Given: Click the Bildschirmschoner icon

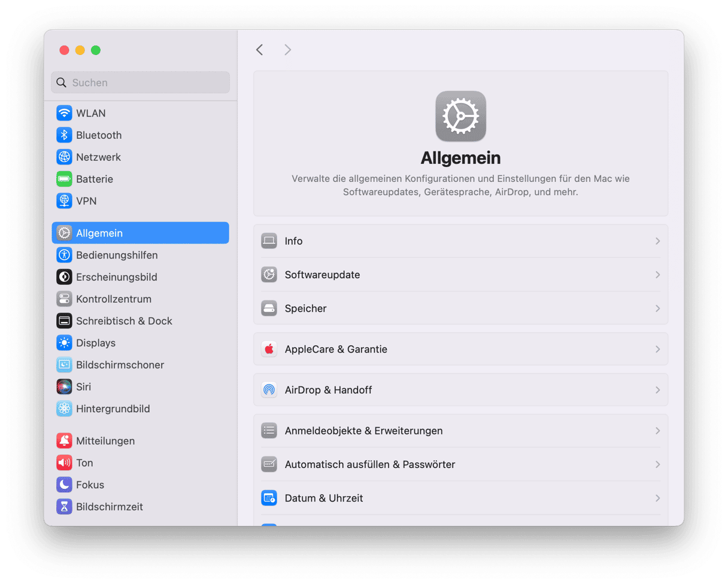Looking at the screenshot, I should 64,365.
